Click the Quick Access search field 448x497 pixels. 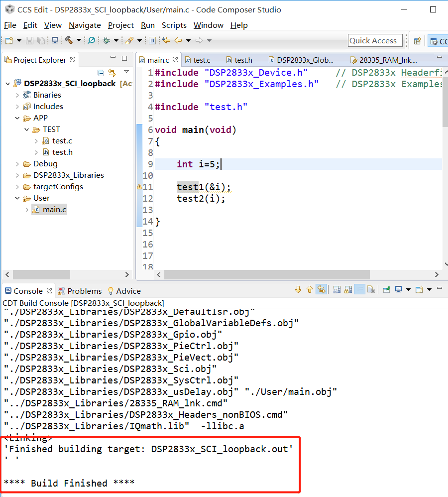tap(375, 40)
